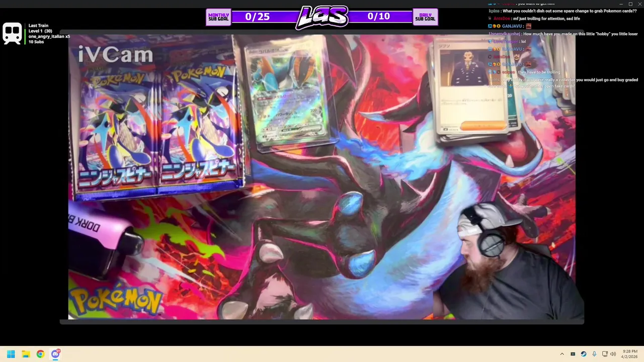
Task: Close the stream window
Action: (639, 4)
